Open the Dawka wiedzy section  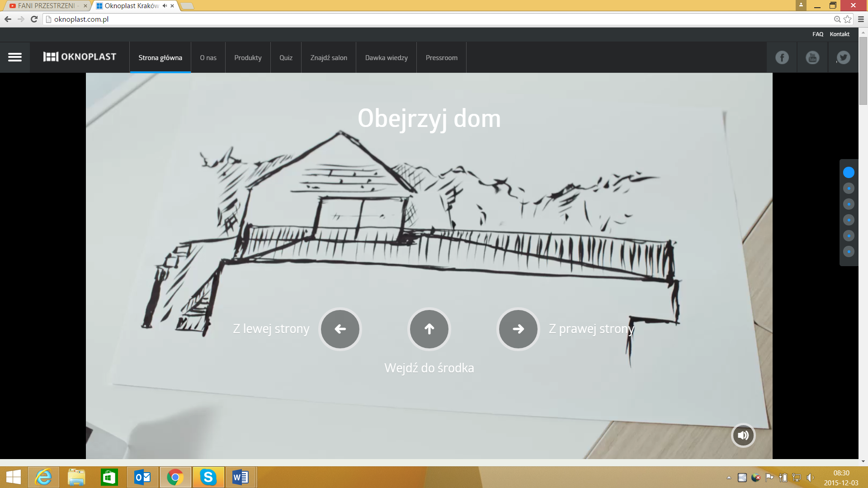coord(386,57)
